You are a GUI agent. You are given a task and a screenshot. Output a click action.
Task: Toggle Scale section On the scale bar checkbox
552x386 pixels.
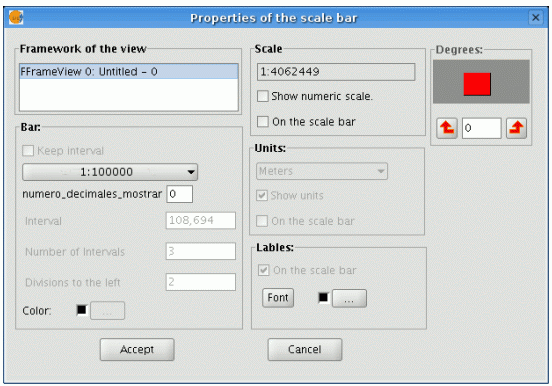click(263, 122)
